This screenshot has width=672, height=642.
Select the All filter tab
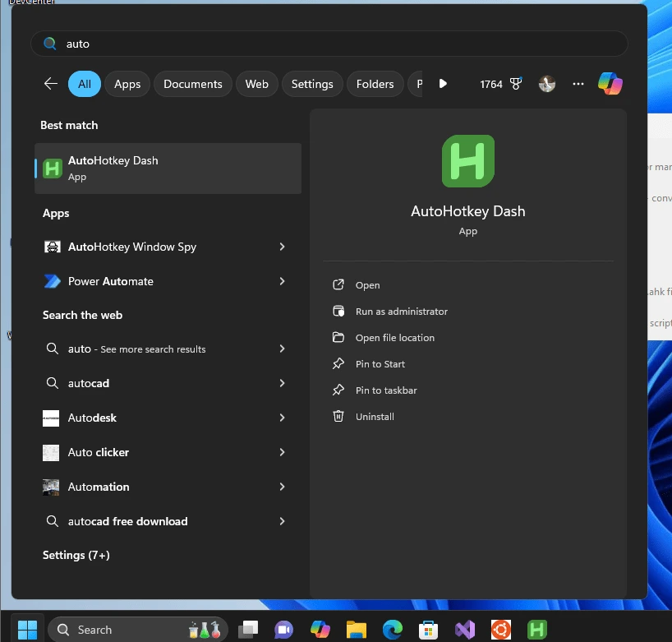[x=85, y=84]
